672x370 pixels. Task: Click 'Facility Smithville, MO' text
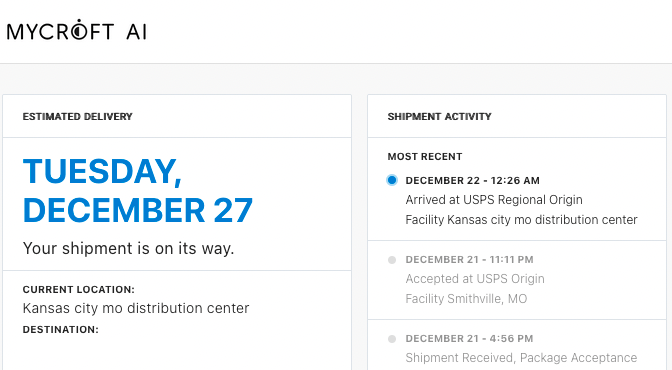point(466,298)
